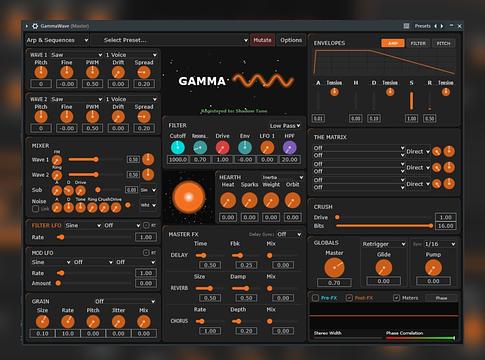The image size is (485, 360).
Task: Open the Filter LFO Sine shape dropdown
Action: [83, 225]
